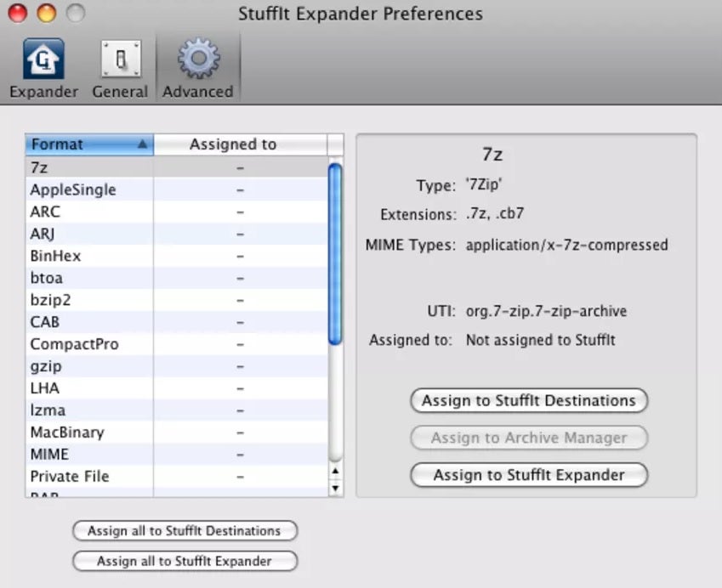Sort list by Format column header

(x=89, y=144)
